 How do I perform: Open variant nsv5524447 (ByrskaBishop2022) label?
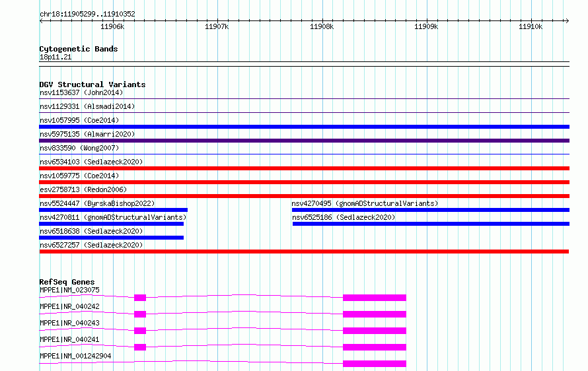coord(97,203)
